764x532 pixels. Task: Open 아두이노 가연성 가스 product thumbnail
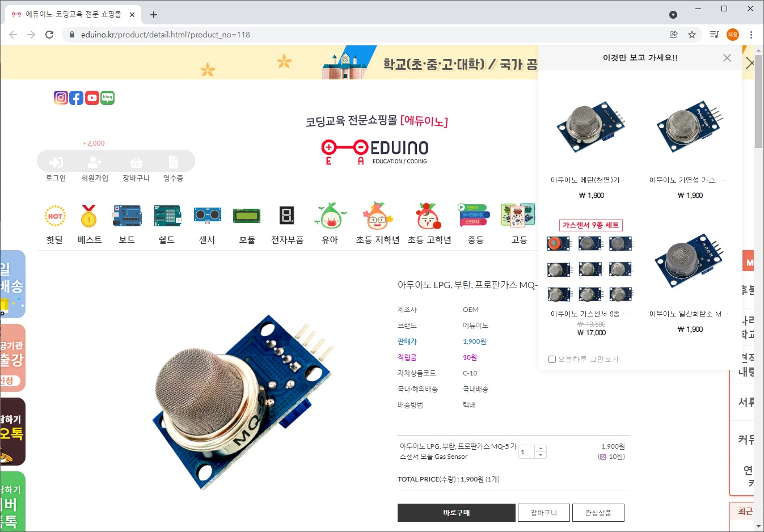pos(689,128)
